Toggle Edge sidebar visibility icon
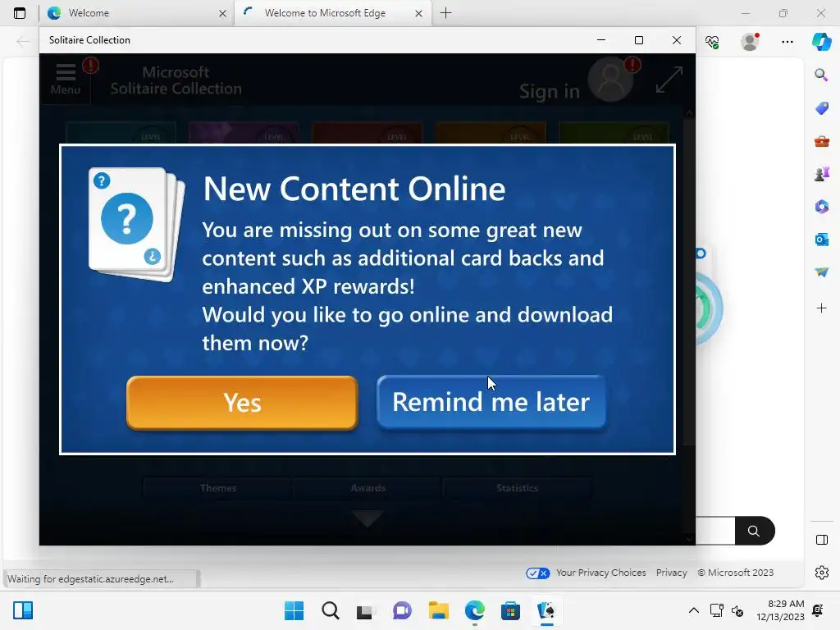This screenshot has height=630, width=840. click(x=821, y=540)
